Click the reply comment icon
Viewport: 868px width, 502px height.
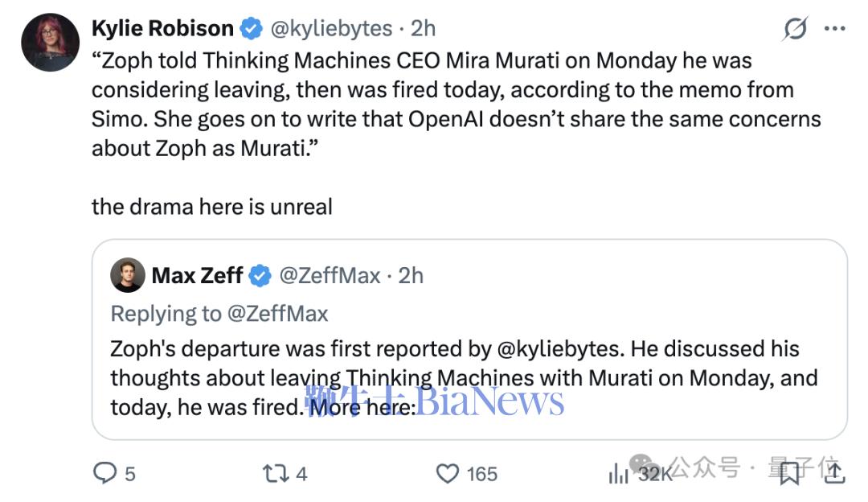coord(105,473)
